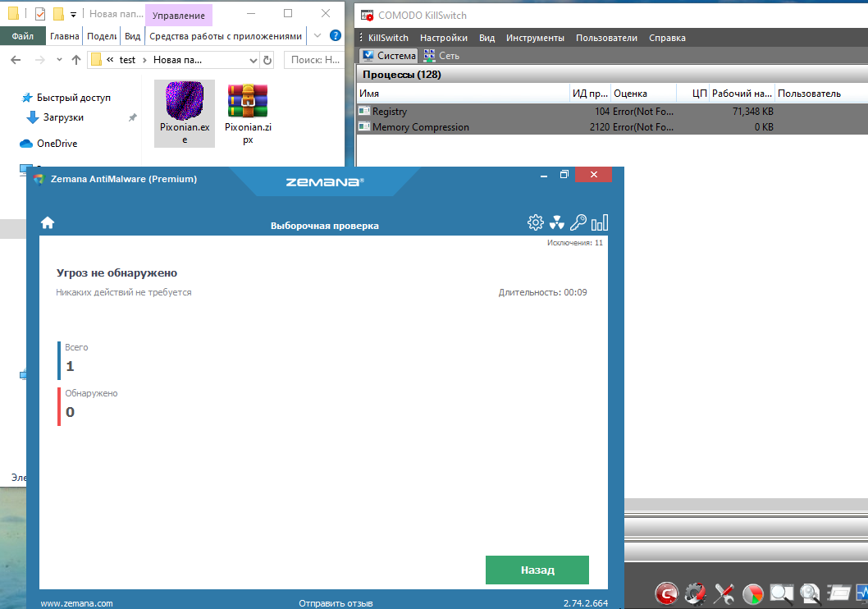Click the COMODO KillSwitch title bar icon

[x=367, y=16]
